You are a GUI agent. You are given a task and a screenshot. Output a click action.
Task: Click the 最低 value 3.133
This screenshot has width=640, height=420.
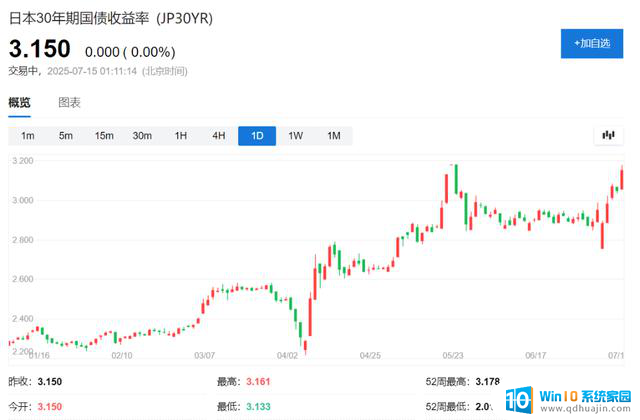tap(258, 407)
